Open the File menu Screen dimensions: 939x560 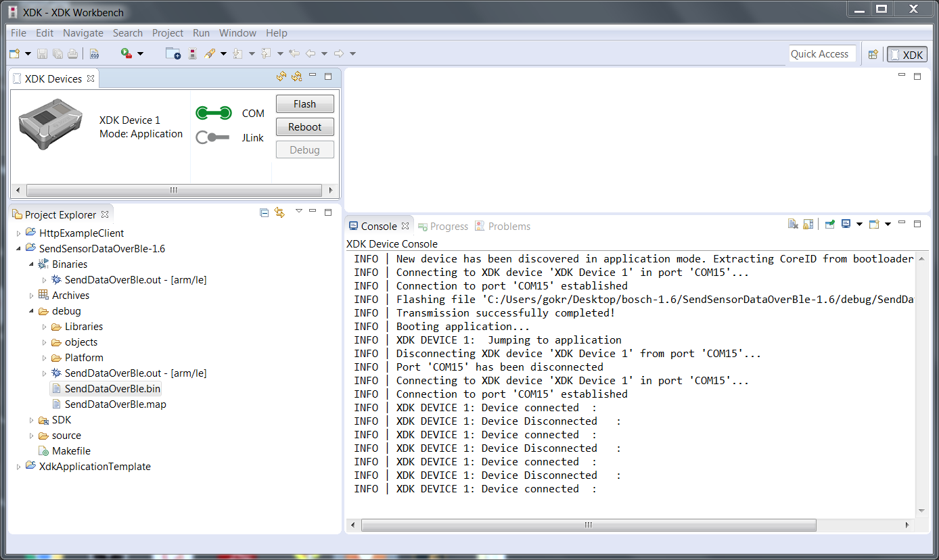click(x=18, y=32)
